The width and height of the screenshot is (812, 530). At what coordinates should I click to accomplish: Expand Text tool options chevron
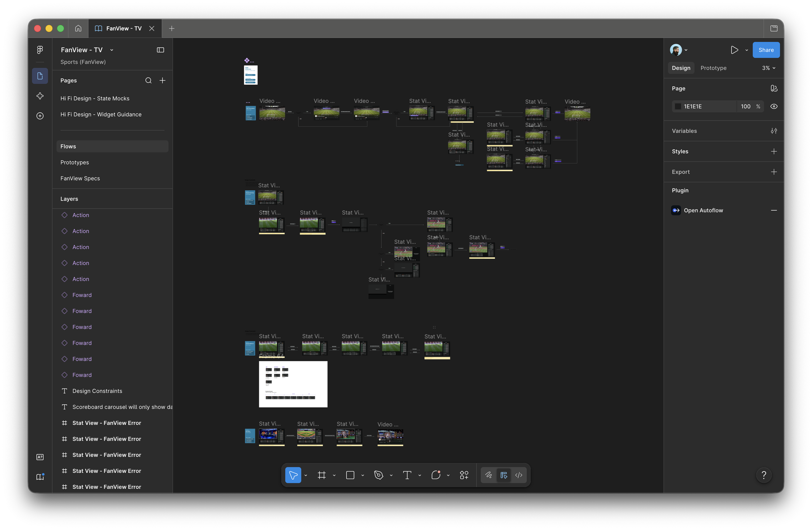(x=420, y=475)
